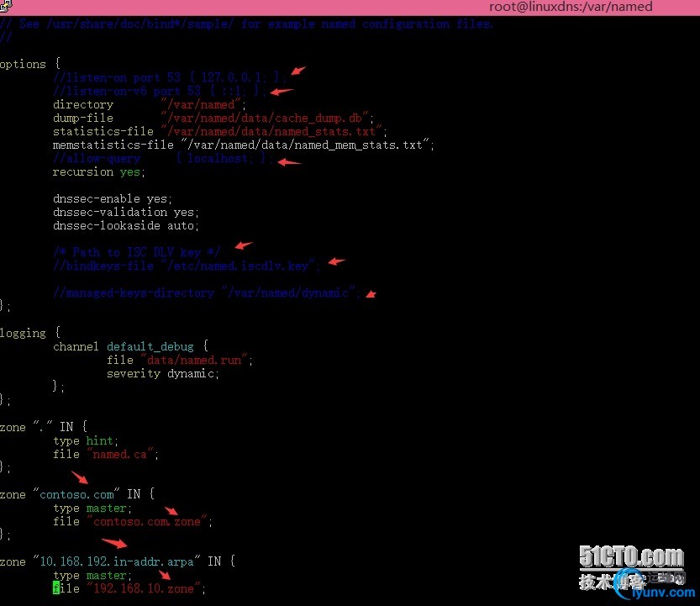
Task: Click the "/var/named" directory path value
Action: tap(203, 104)
